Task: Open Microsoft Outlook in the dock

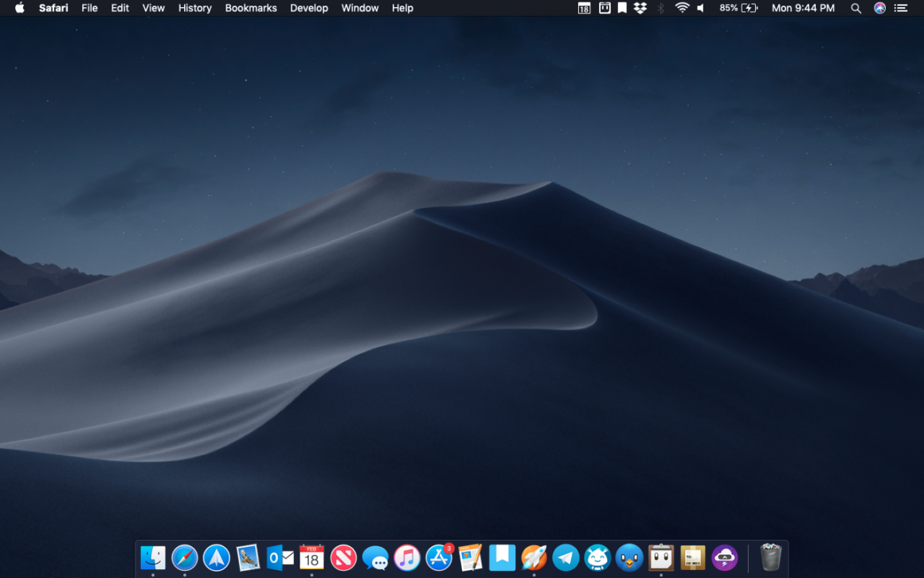Action: click(280, 557)
